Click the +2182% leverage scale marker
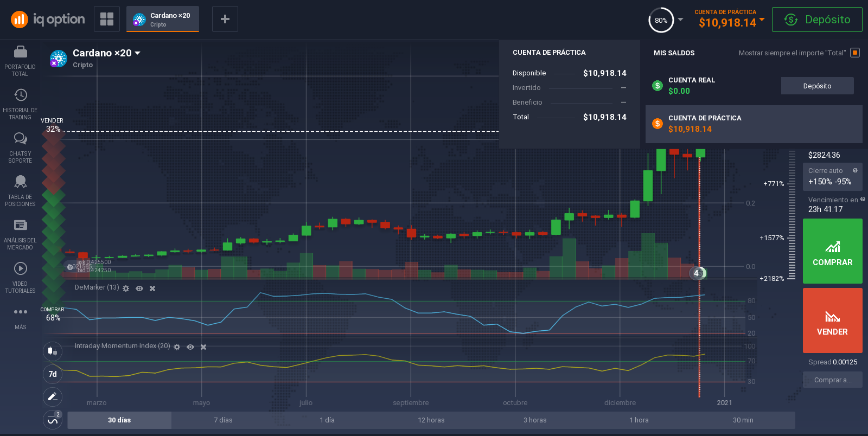 (x=771, y=279)
